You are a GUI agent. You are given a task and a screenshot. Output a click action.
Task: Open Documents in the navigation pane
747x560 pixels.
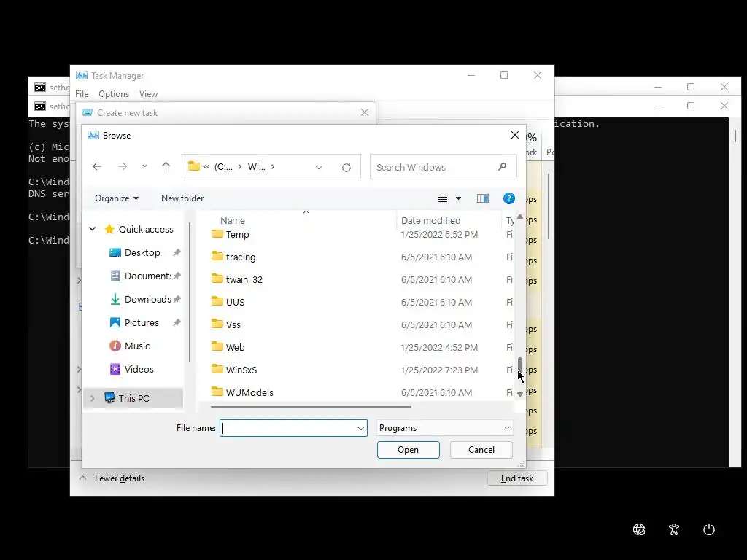coord(148,276)
